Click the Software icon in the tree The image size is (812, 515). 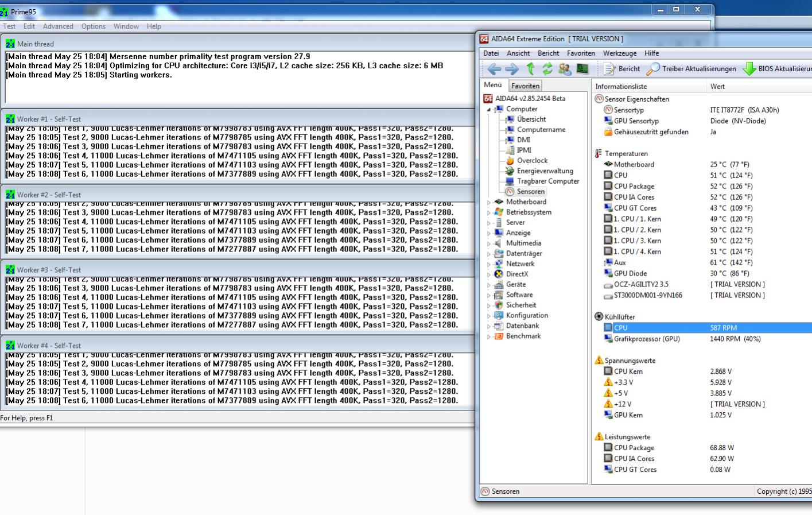click(x=499, y=295)
